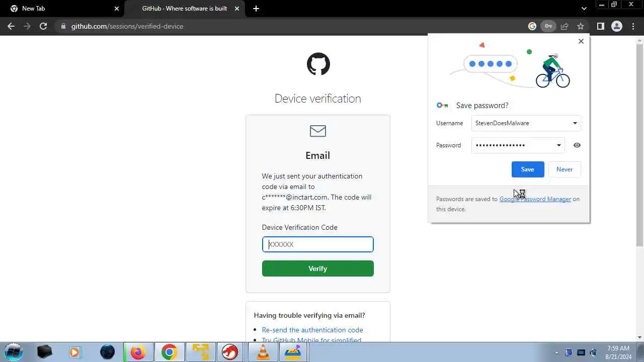Click the Device verification heading
This screenshot has width=644, height=362.
click(318, 99)
